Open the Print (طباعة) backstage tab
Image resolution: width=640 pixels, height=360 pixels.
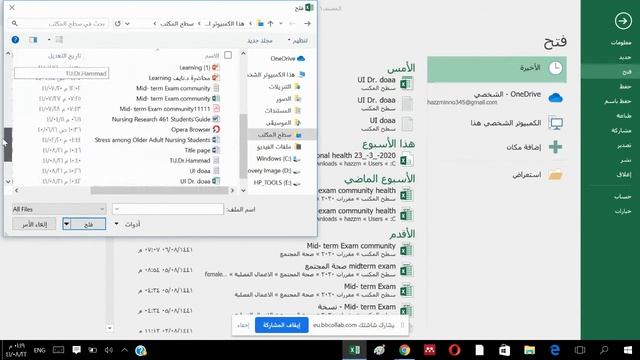click(624, 116)
